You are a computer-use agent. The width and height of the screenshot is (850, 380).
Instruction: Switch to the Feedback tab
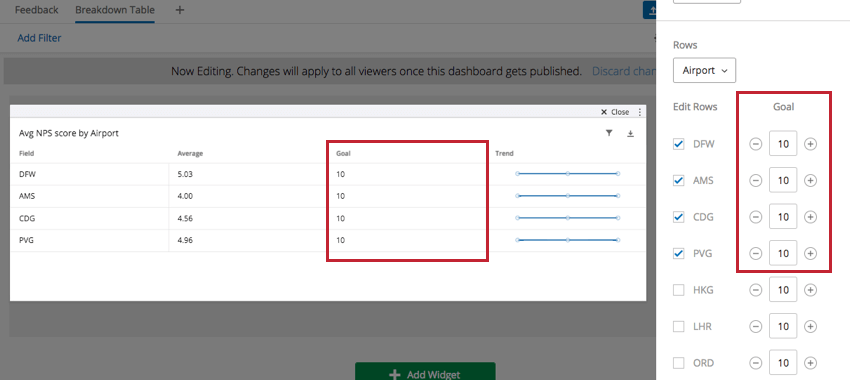pyautogui.click(x=36, y=10)
